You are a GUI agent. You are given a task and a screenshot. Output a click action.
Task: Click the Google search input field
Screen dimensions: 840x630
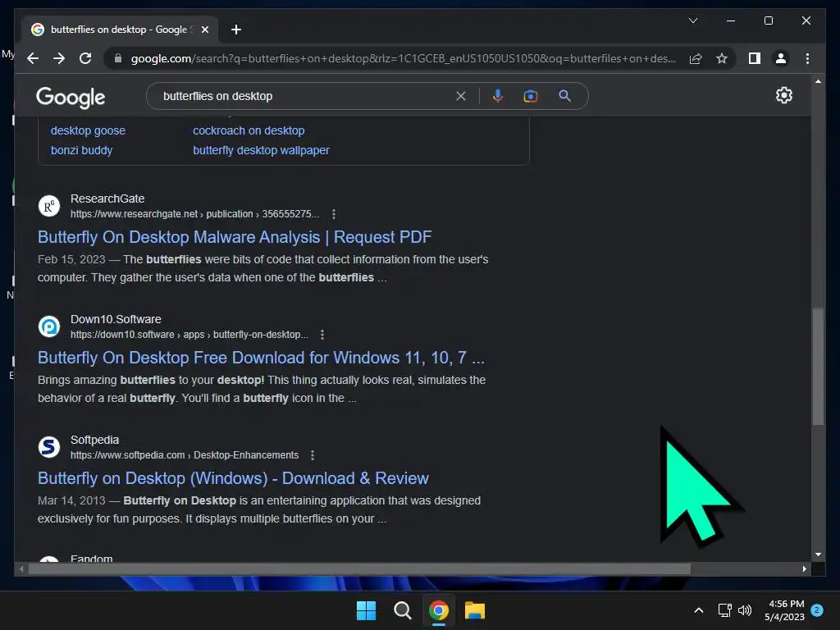305,96
